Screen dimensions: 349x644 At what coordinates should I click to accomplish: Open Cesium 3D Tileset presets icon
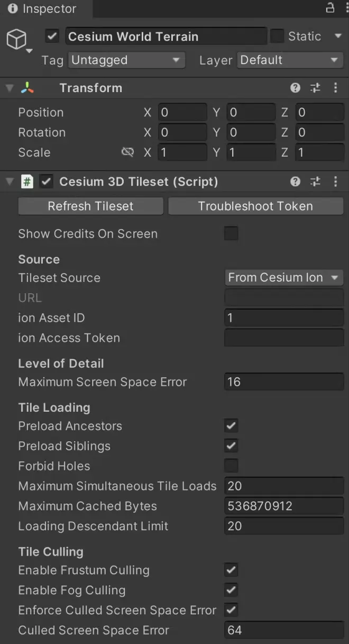point(316,182)
